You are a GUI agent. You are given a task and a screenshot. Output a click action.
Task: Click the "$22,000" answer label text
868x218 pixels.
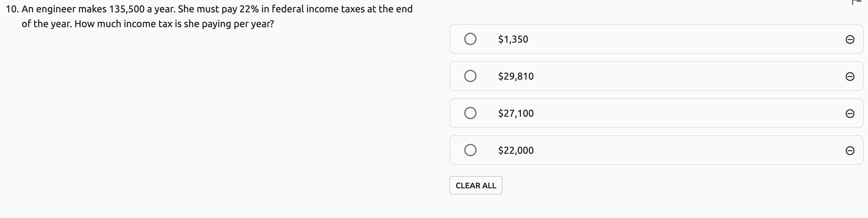coord(516,150)
